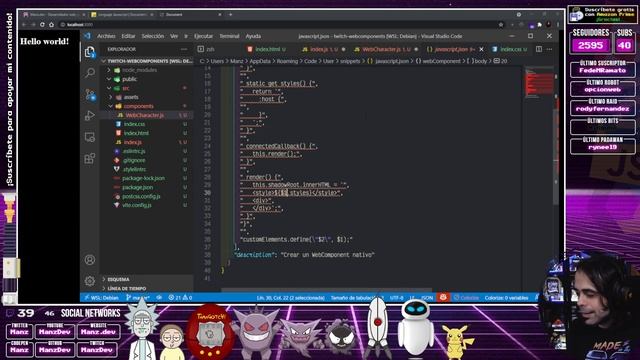This screenshot has height=360, width=640.
Task: Open the Explorer view in the activity bar
Action: coord(90,52)
